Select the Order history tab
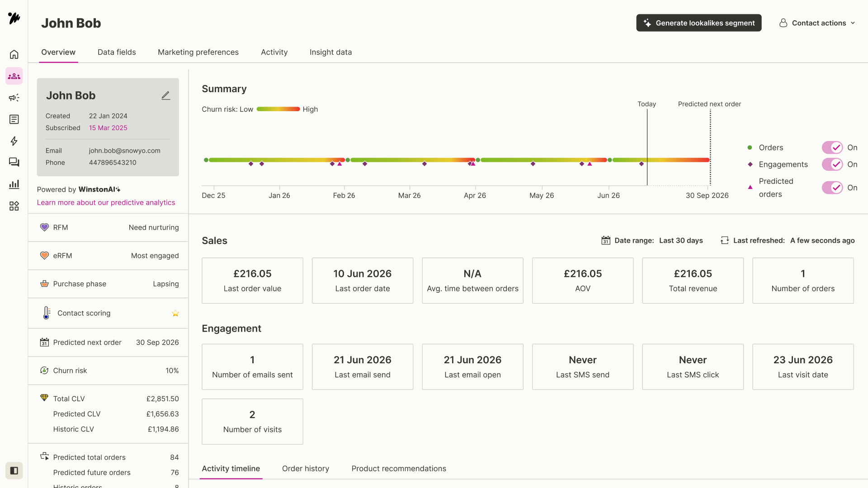868x488 pixels. (306, 469)
